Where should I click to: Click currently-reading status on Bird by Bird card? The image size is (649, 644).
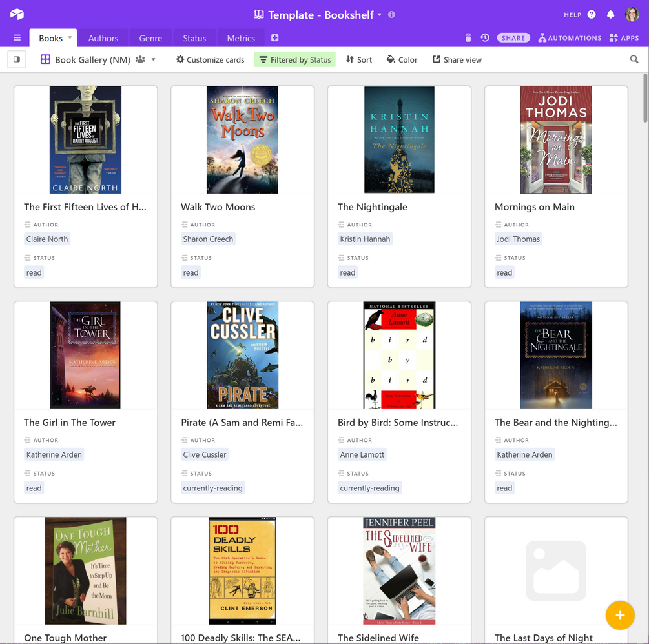369,488
